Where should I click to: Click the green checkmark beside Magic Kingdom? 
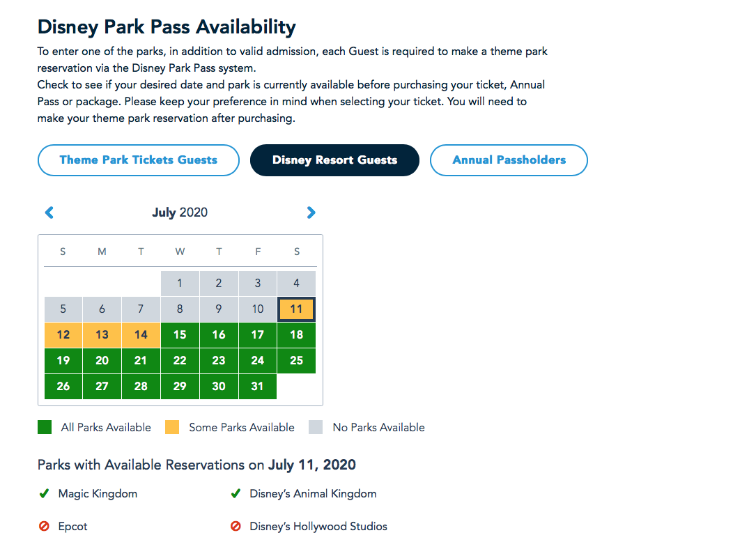(x=44, y=493)
